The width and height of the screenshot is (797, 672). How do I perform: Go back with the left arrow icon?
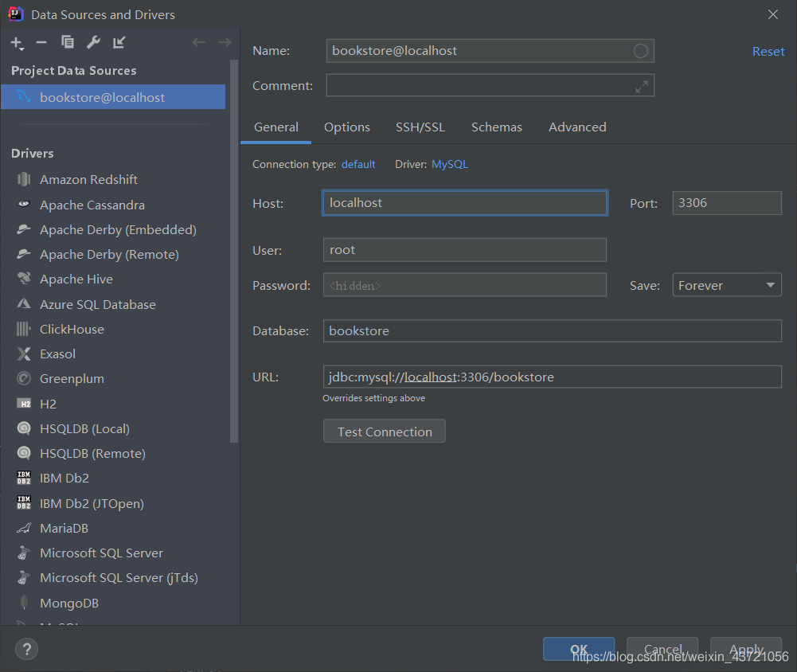coord(199,42)
